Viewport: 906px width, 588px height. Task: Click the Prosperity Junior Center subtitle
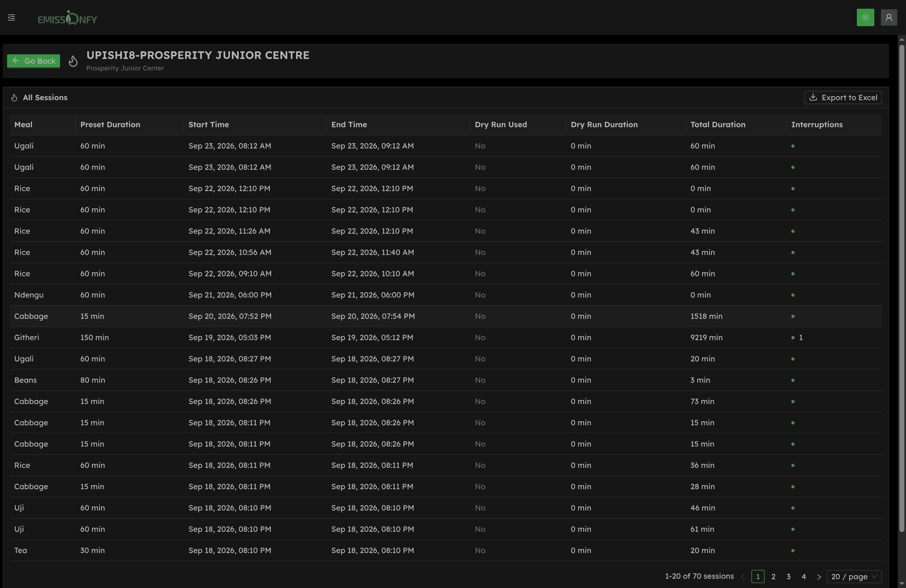125,68
